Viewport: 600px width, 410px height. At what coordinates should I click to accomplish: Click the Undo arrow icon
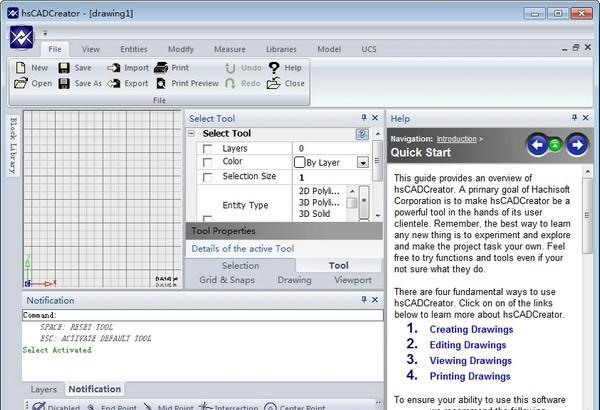click(230, 68)
